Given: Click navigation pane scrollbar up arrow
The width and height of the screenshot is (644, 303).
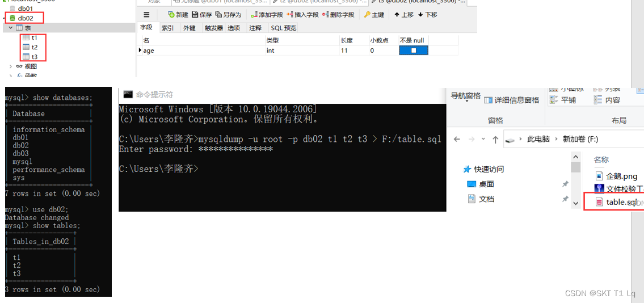Looking at the screenshot, I should point(576,157).
